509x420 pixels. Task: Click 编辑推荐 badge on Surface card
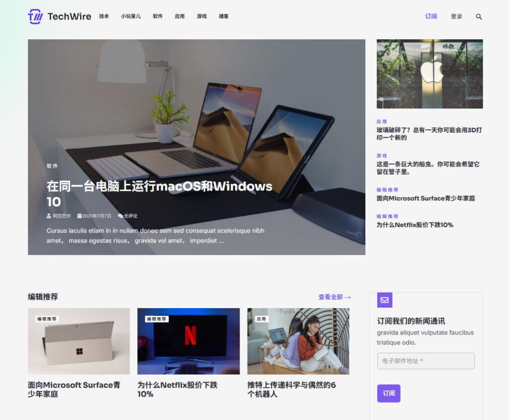(x=47, y=319)
